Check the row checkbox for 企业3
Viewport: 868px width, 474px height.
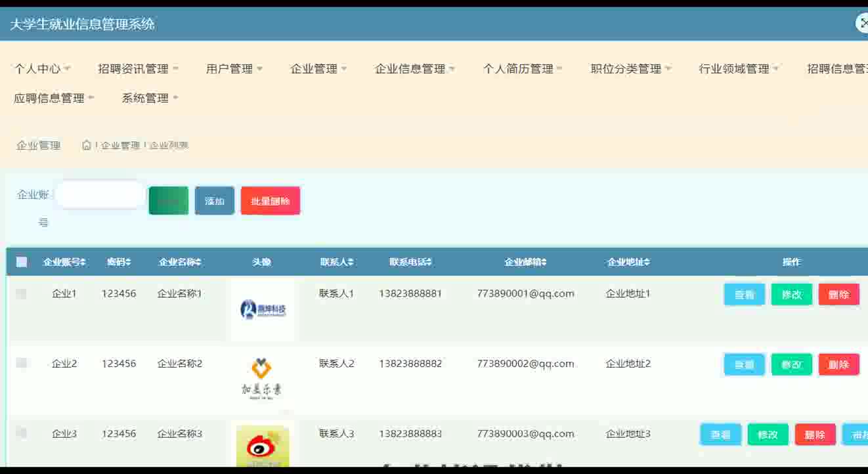[21, 433]
